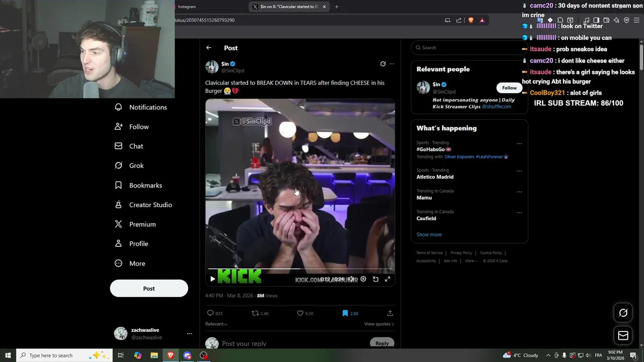Image resolution: width=644 pixels, height=362 pixels.
Task: Open video settings gear icon
Action: [363, 279]
